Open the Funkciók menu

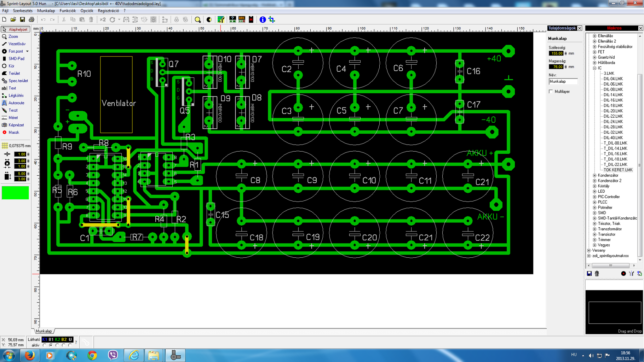pos(68,11)
